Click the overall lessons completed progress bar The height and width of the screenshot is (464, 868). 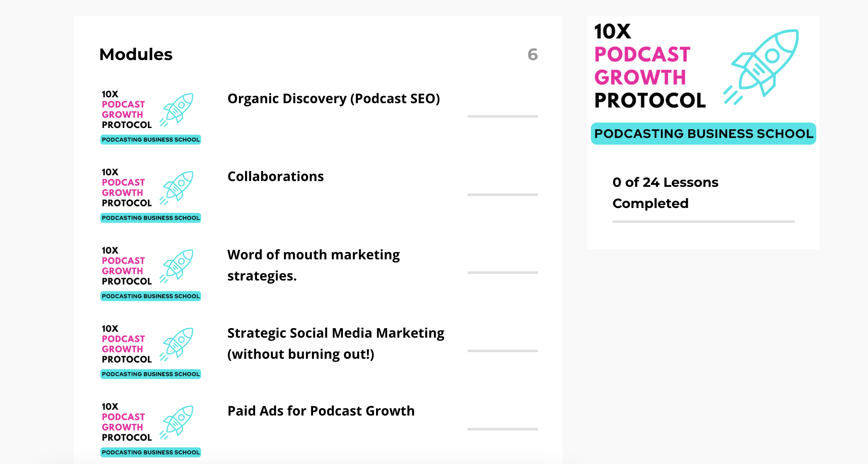tap(703, 222)
